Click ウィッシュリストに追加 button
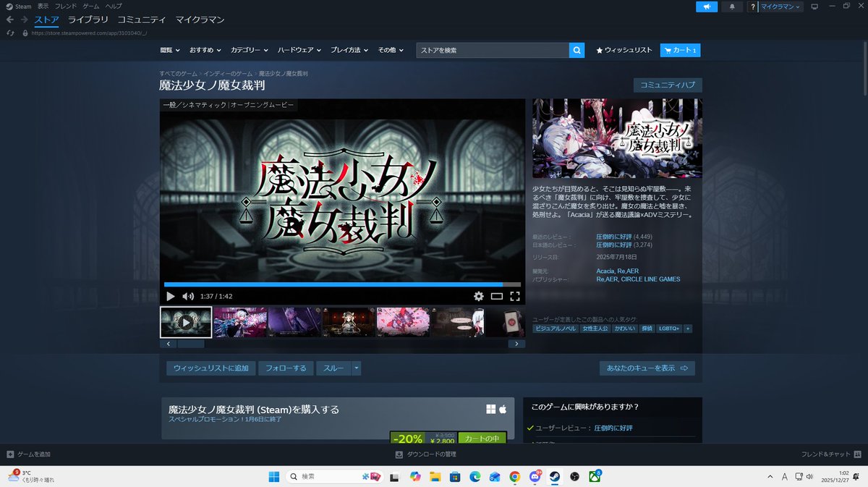 point(210,368)
